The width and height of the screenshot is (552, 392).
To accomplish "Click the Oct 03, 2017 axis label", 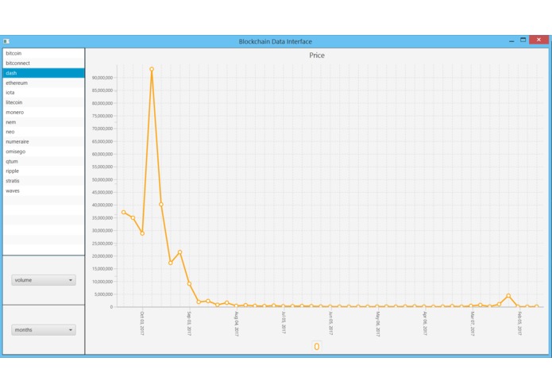I will (x=142, y=323).
